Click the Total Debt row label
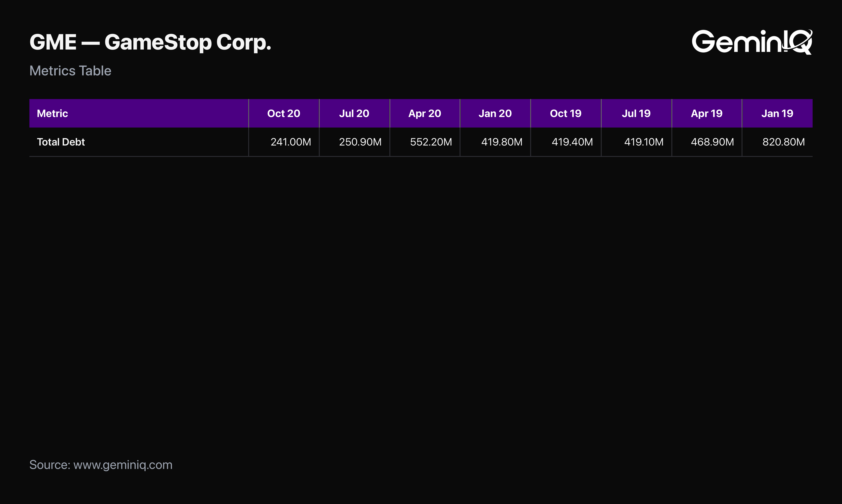Viewport: 842px width, 504px height. coord(61,142)
